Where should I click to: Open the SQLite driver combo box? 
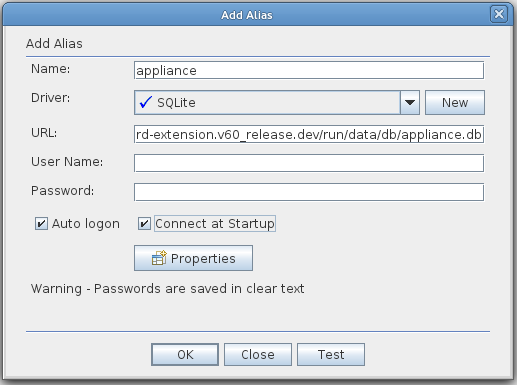(x=277, y=102)
